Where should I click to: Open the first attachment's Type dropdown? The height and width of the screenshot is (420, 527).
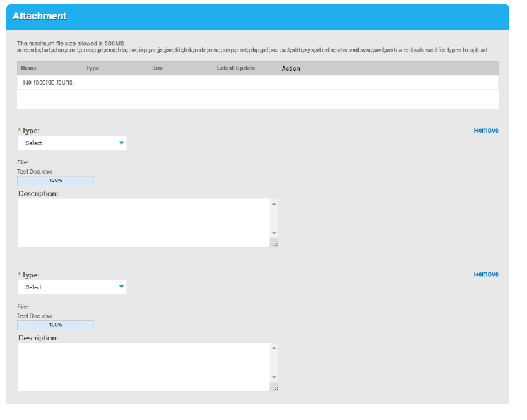(x=72, y=143)
